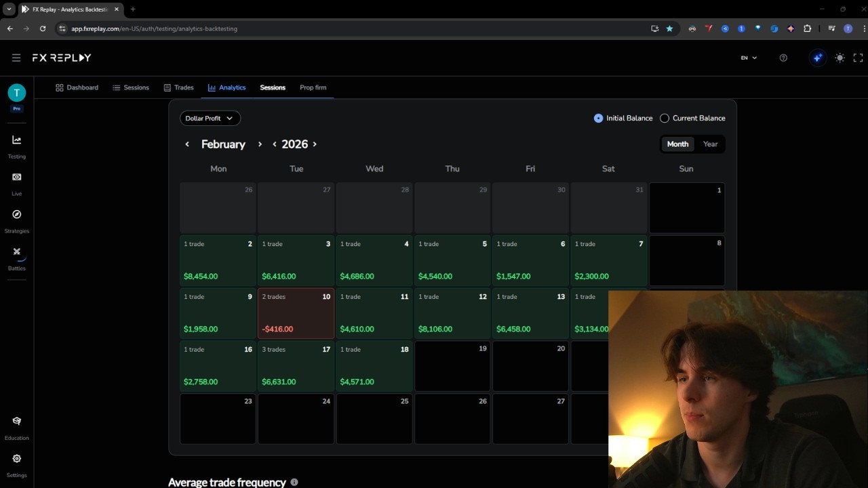
Task: Go to next year after 2026
Action: pos(315,144)
